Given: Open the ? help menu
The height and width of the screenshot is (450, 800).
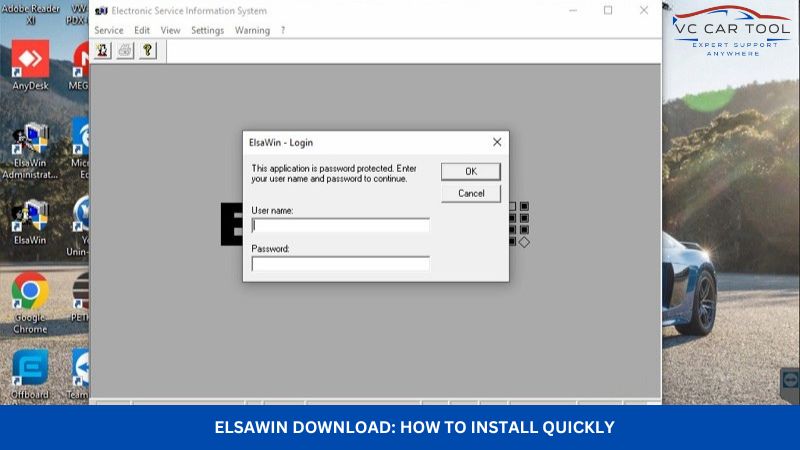Looking at the screenshot, I should pos(283,31).
